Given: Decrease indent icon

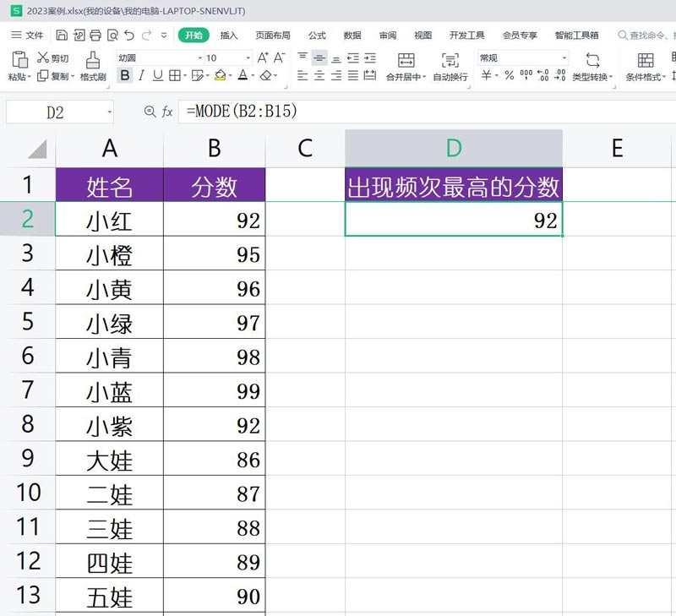Looking at the screenshot, I should click(353, 57).
